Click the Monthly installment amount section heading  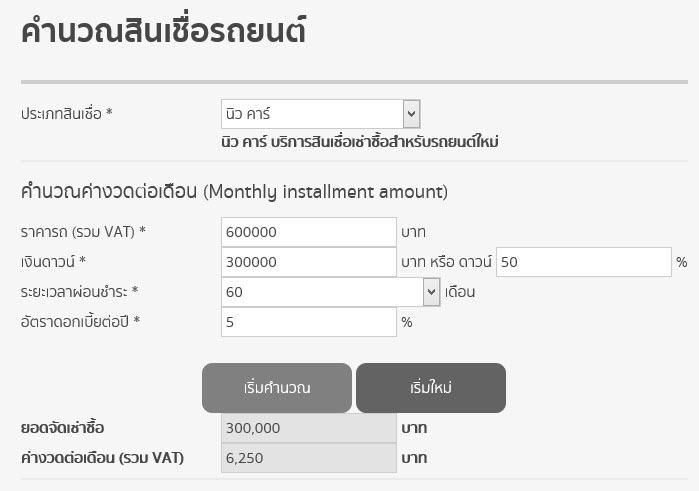(x=234, y=191)
